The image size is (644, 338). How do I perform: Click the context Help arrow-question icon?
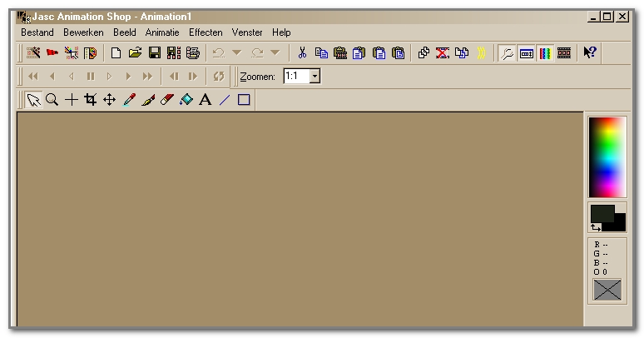click(x=590, y=52)
